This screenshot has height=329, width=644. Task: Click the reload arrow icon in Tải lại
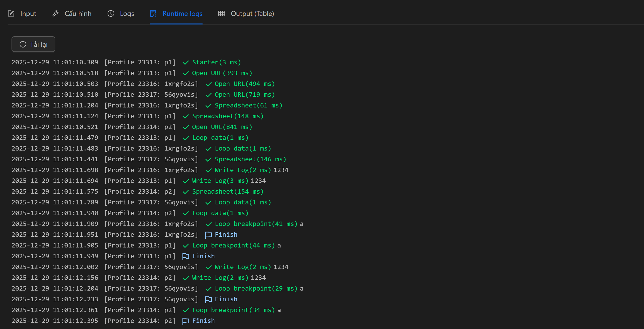[x=23, y=45]
